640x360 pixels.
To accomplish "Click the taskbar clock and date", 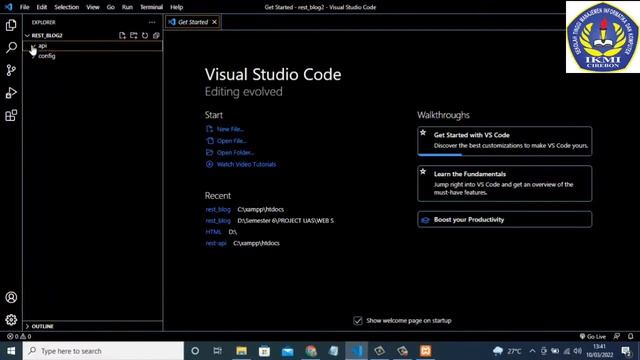I will coord(599,351).
